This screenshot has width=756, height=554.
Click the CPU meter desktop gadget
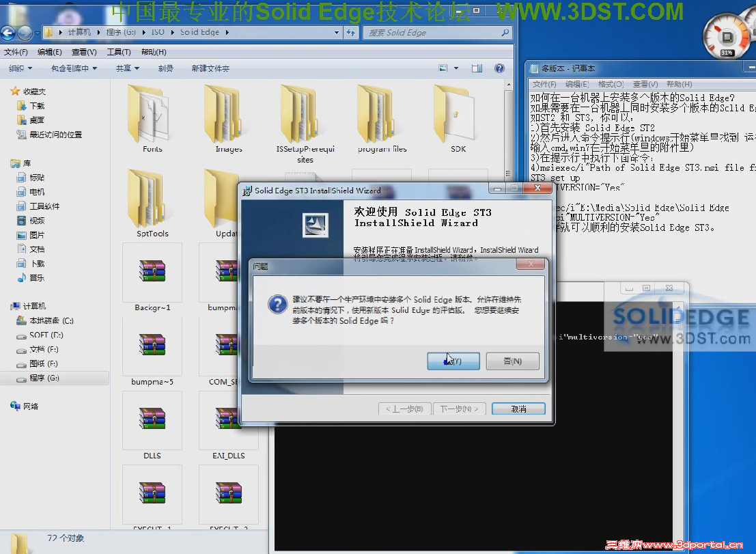point(726,36)
